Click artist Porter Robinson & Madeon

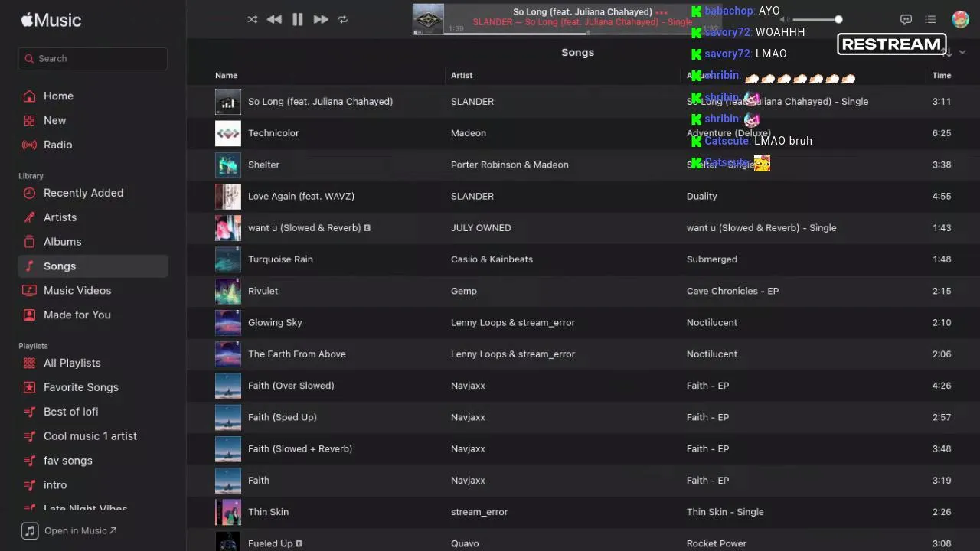(510, 165)
